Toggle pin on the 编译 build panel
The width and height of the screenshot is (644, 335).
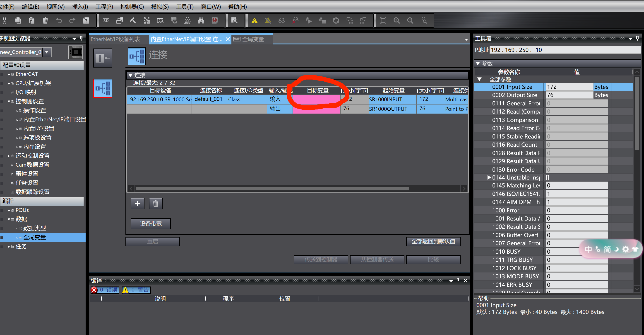[x=458, y=280]
